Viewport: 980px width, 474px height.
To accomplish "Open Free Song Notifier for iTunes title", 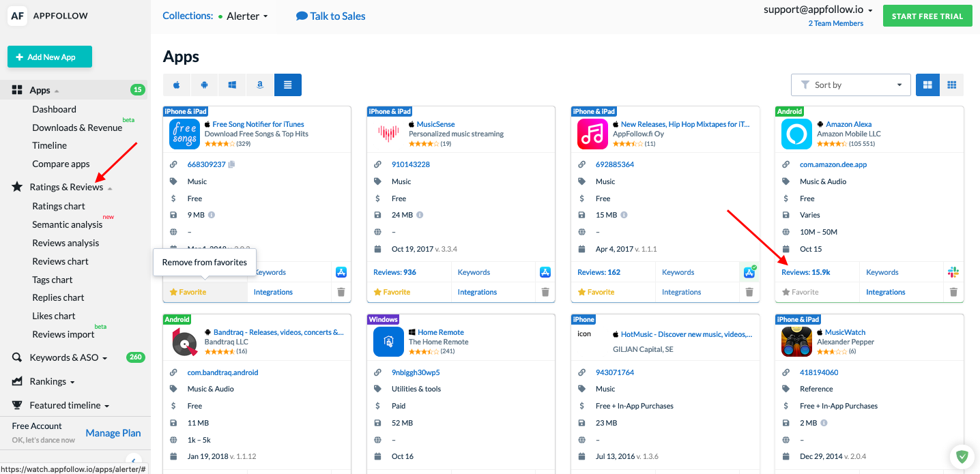I will (x=258, y=124).
